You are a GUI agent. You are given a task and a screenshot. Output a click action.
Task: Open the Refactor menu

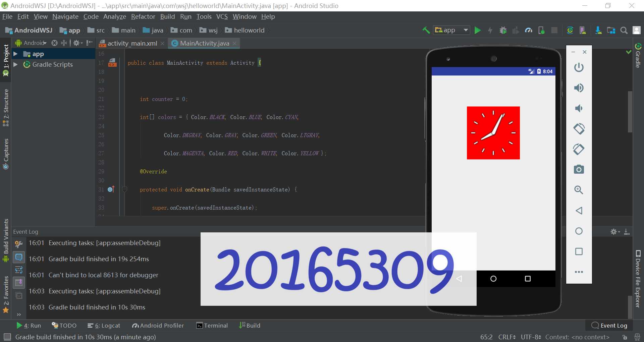click(x=143, y=16)
